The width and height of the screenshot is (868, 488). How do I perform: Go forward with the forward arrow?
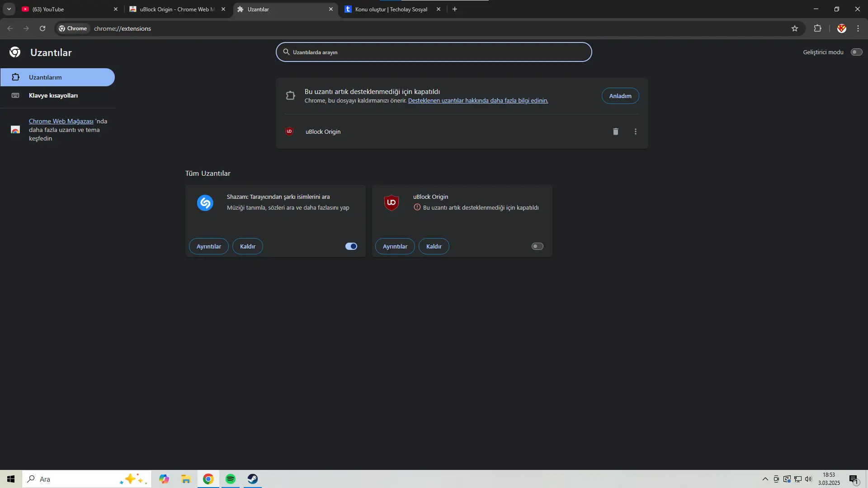(x=26, y=28)
